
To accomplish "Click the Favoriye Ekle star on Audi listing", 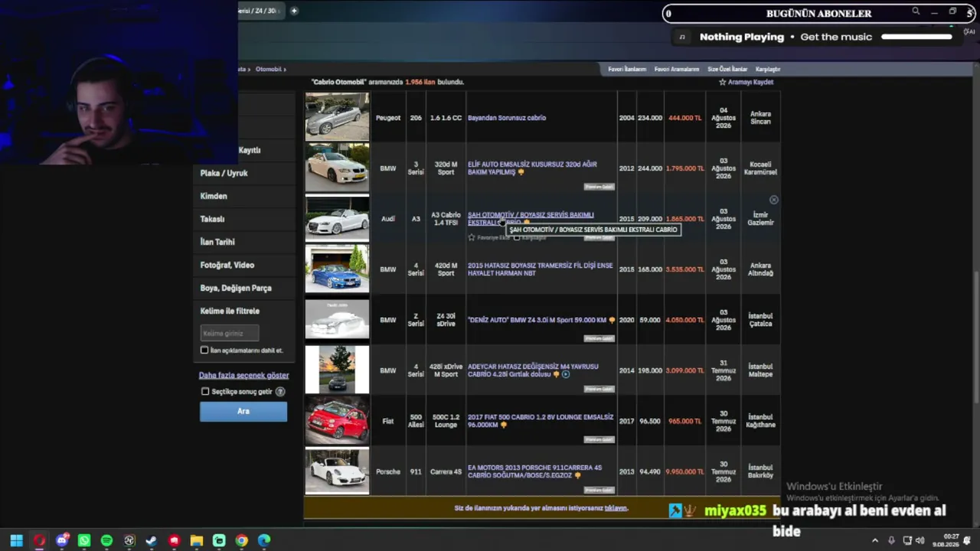I will [x=472, y=238].
